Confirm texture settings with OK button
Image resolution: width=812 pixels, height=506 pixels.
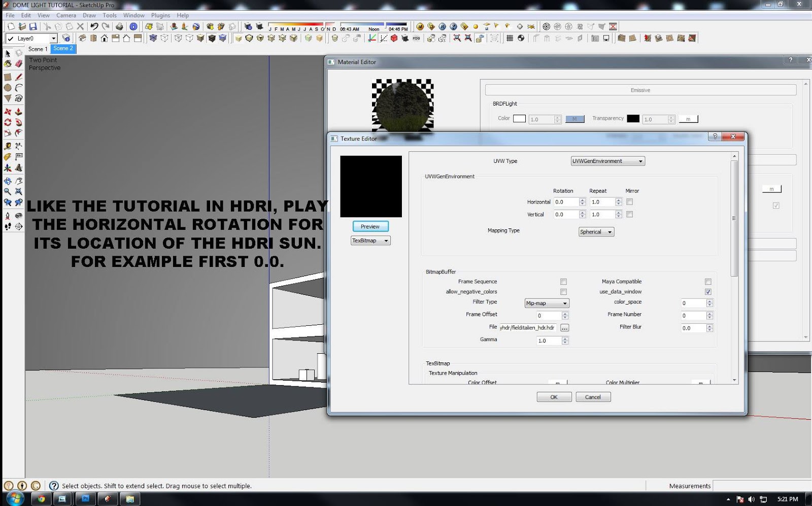(x=554, y=396)
